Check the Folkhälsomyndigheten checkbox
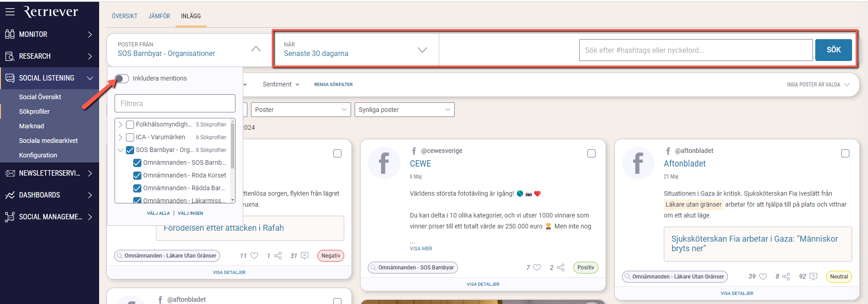This screenshot has height=304, width=868. pos(130,124)
